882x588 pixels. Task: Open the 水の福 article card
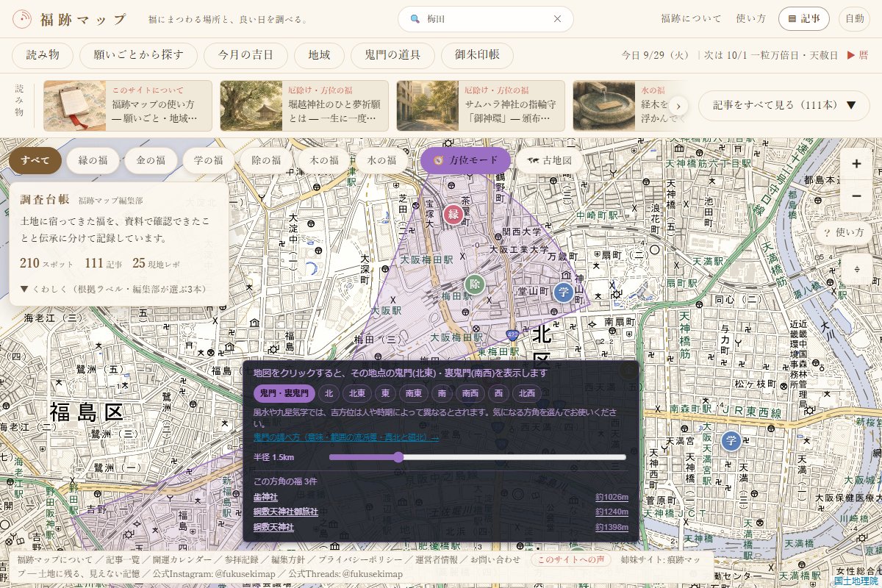631,106
